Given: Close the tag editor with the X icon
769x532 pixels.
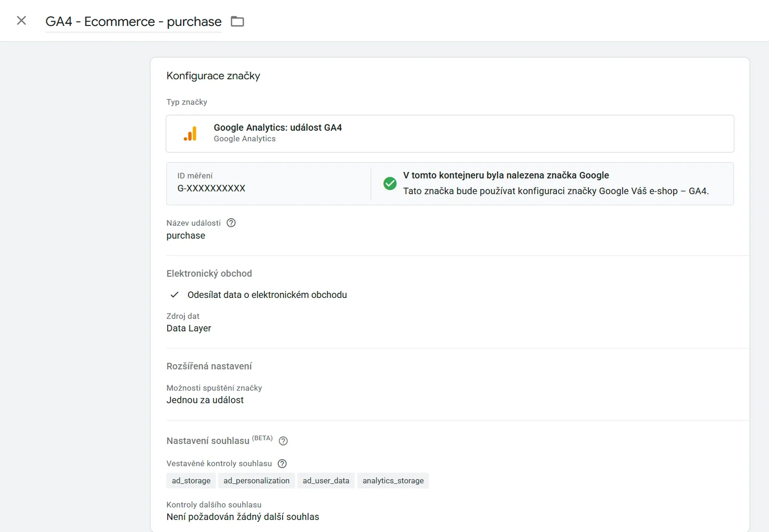Looking at the screenshot, I should click(x=21, y=21).
